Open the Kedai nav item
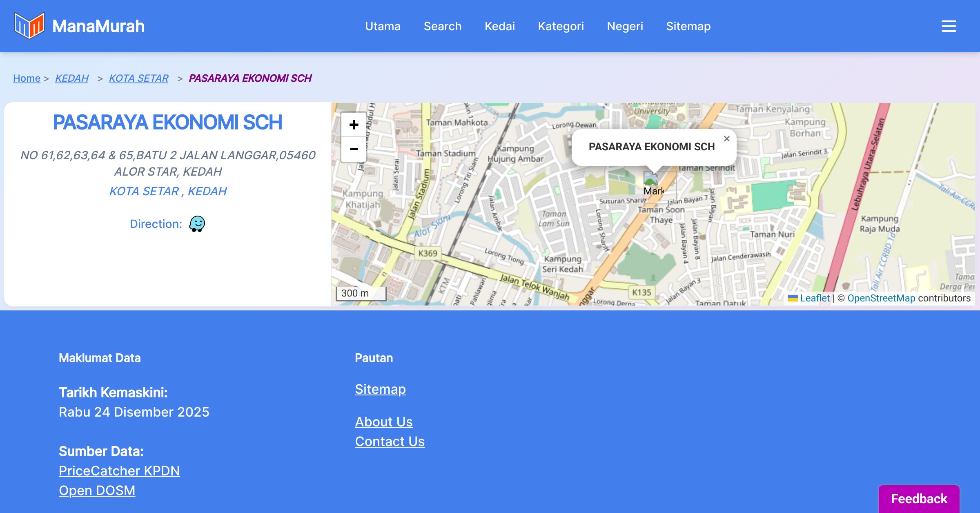The image size is (980, 513). [499, 26]
